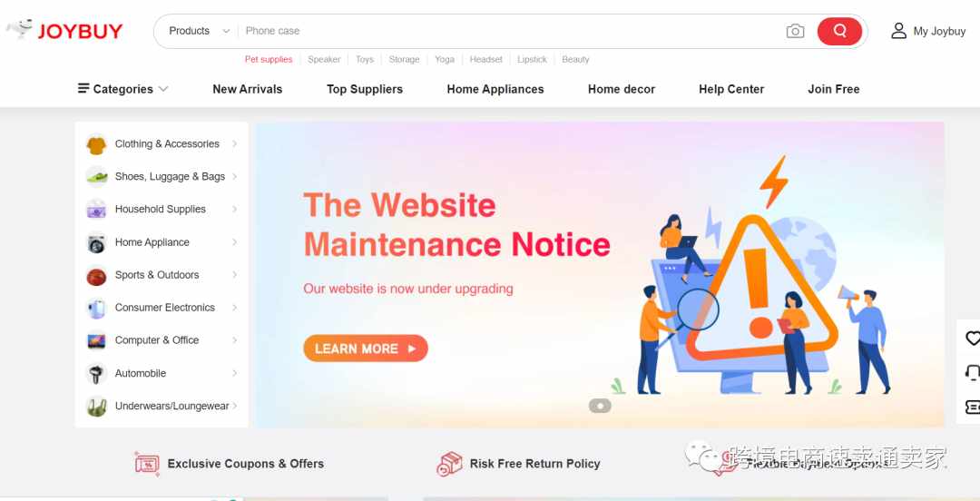Click the coupon ticket icon on right sidebar
The width and height of the screenshot is (980, 501).
(x=973, y=408)
